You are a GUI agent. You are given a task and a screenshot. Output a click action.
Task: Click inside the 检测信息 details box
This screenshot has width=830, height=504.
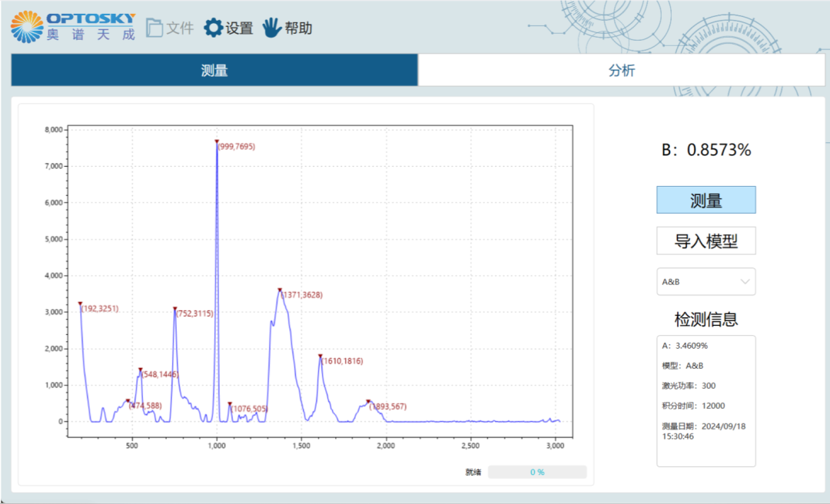pyautogui.click(x=705, y=400)
